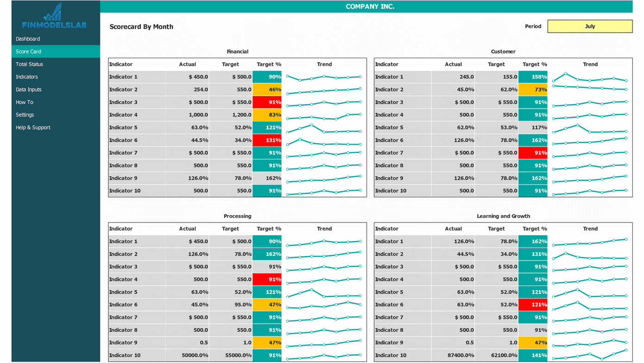Screen dimensions: 644x363
Task: Open Settings from the sidebar
Action: (x=25, y=115)
